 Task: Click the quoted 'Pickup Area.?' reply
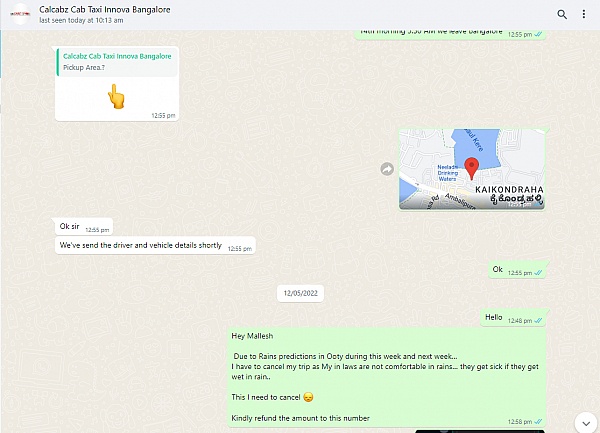tap(117, 62)
